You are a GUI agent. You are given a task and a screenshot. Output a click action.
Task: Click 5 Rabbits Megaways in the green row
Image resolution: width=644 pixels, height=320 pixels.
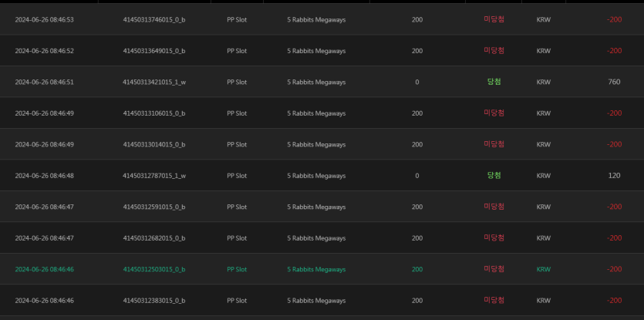316,269
